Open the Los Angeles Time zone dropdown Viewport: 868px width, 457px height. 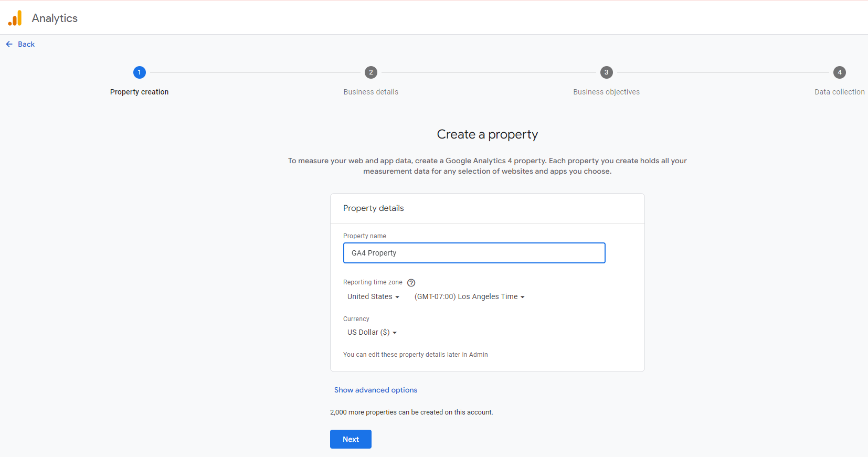pos(469,296)
